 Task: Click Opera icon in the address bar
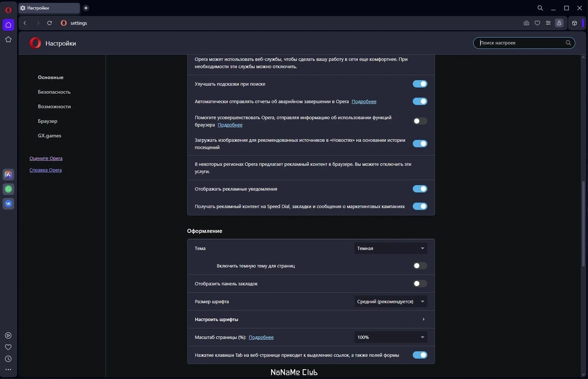click(64, 23)
